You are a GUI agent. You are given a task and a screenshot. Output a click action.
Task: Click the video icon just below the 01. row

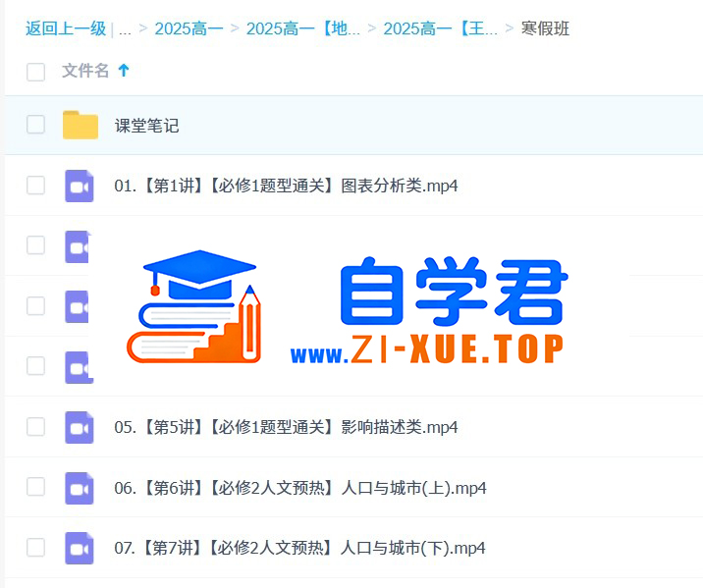(x=78, y=246)
